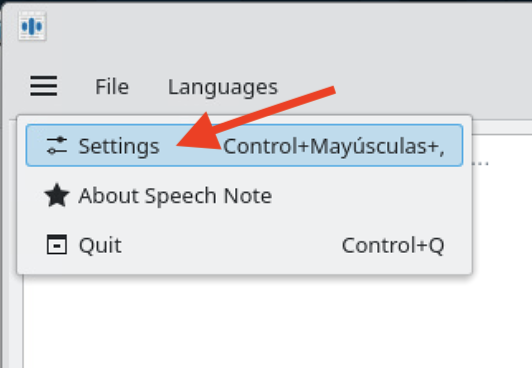Click the star icon for About Speech Note
Image resolution: width=532 pixels, height=368 pixels.
(x=57, y=195)
